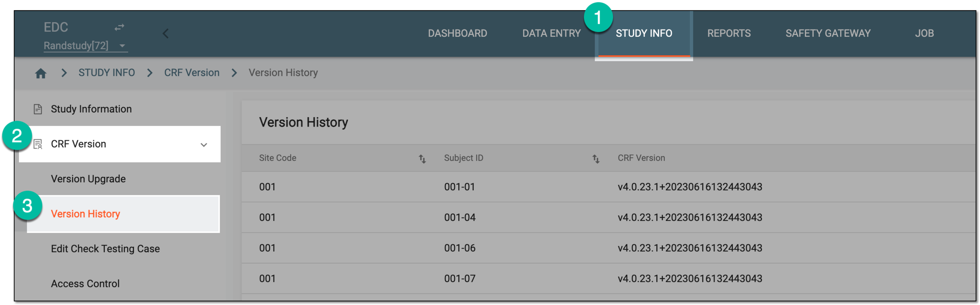This screenshot has width=980, height=305.
Task: Click the site code in 001-06 row
Action: click(x=267, y=248)
